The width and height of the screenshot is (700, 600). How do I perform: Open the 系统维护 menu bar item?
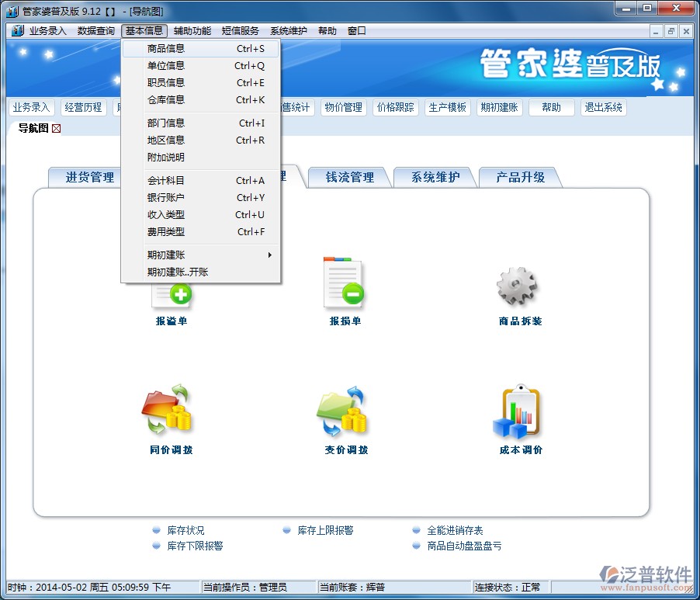[288, 31]
